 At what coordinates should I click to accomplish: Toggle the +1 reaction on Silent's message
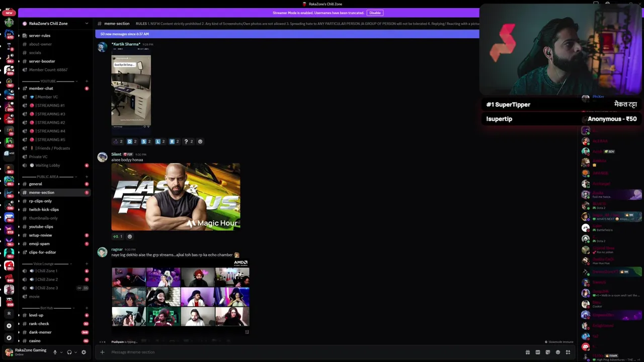click(x=118, y=237)
